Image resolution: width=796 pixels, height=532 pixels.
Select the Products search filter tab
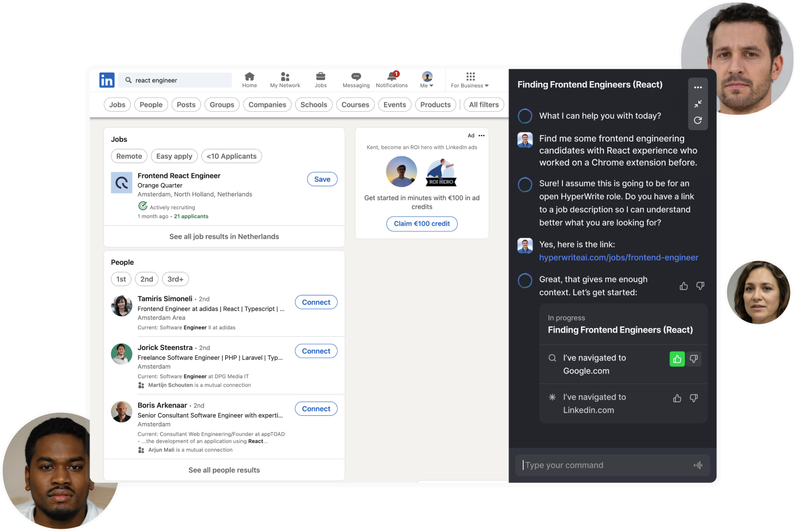point(435,105)
